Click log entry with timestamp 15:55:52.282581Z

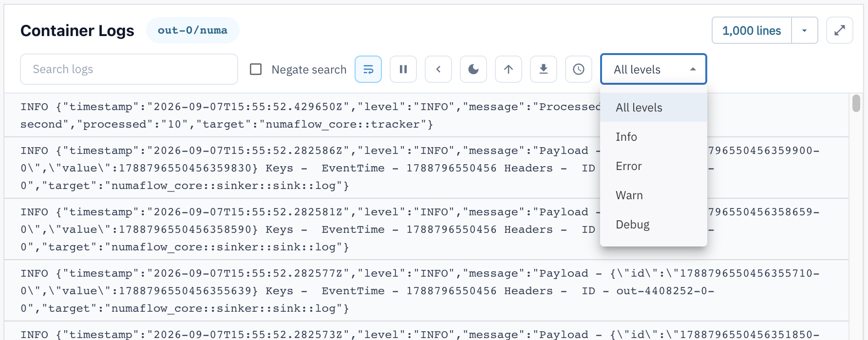pos(426,229)
